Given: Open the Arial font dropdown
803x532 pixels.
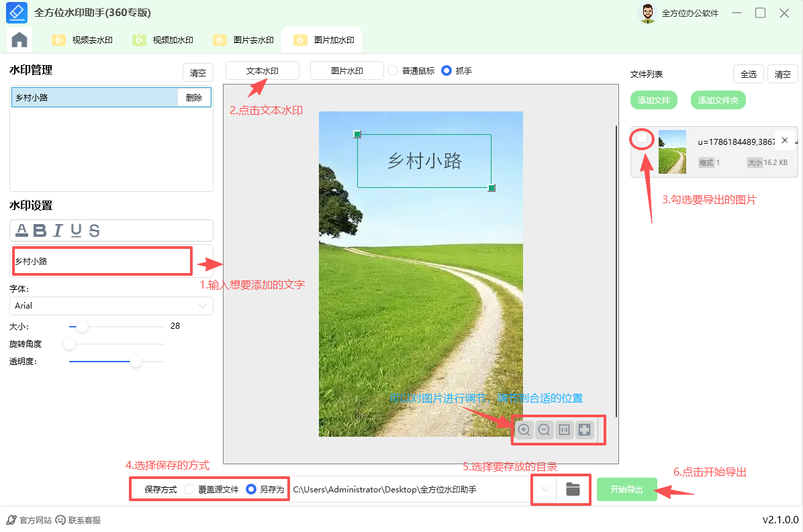Looking at the screenshot, I should 111,306.
